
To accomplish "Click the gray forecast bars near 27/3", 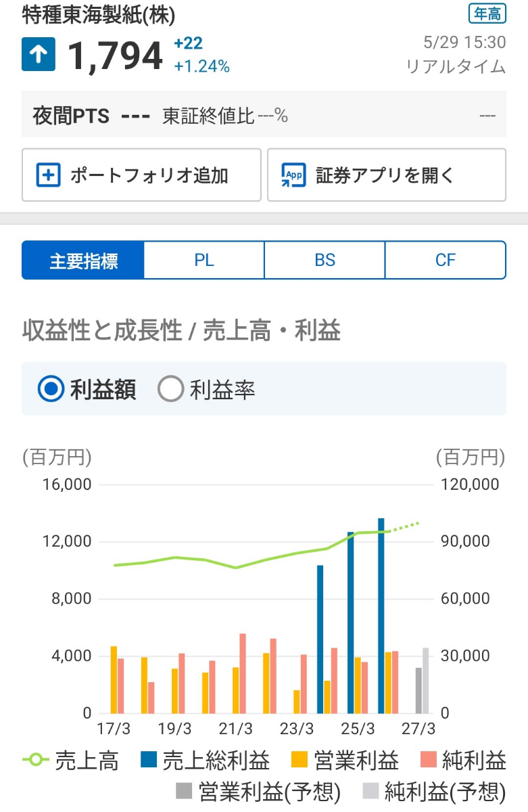I will [422, 681].
